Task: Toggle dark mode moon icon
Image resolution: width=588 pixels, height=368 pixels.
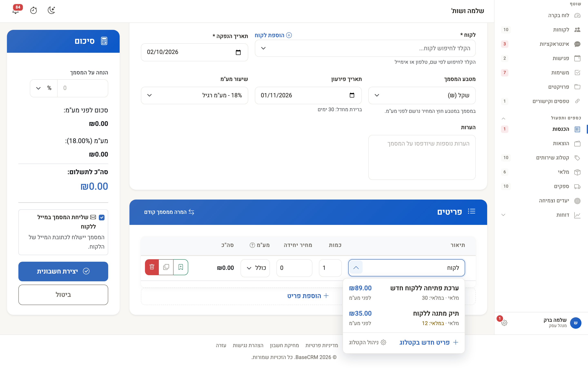Action: click(x=51, y=10)
